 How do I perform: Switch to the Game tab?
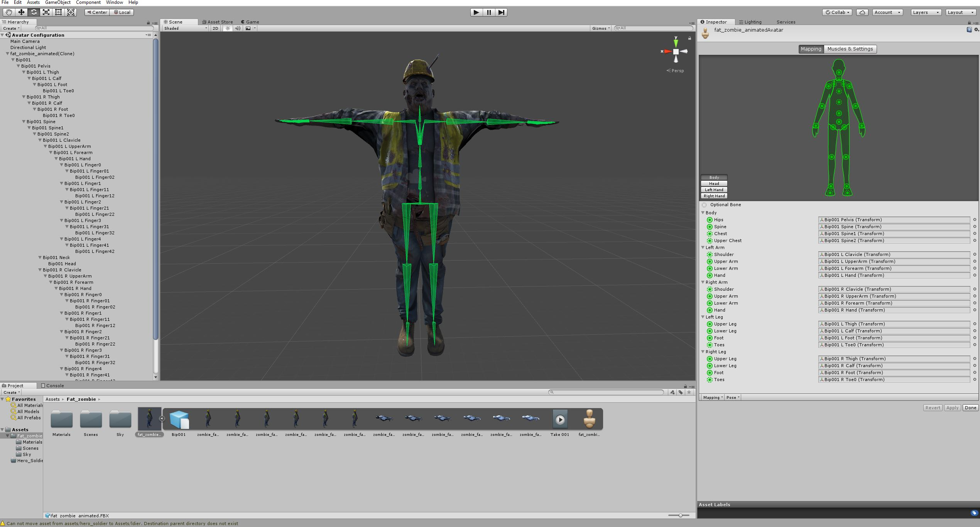(250, 22)
